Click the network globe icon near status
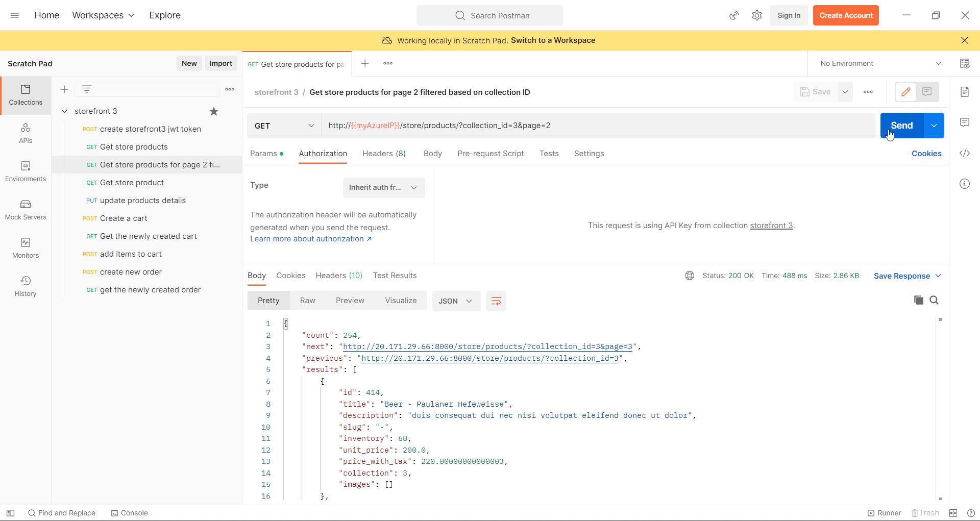 pos(690,276)
